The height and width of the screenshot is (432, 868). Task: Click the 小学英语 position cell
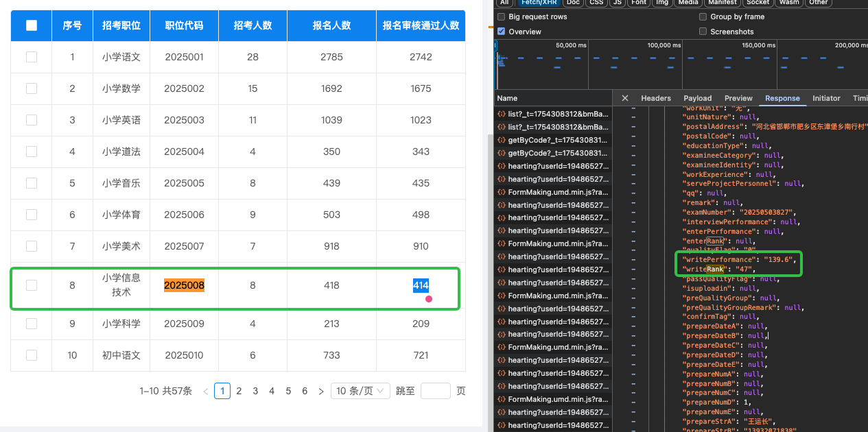click(x=121, y=120)
